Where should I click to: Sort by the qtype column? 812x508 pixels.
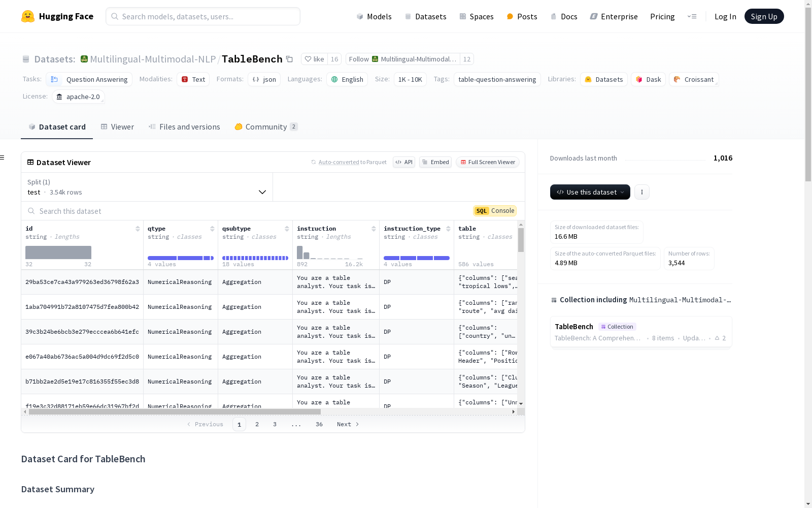coord(212,229)
